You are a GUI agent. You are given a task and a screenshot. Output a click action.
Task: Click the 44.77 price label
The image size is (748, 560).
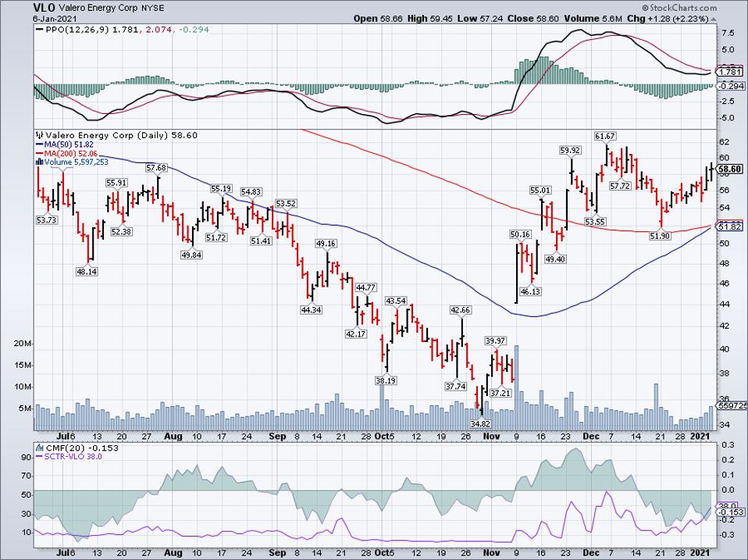(x=366, y=287)
